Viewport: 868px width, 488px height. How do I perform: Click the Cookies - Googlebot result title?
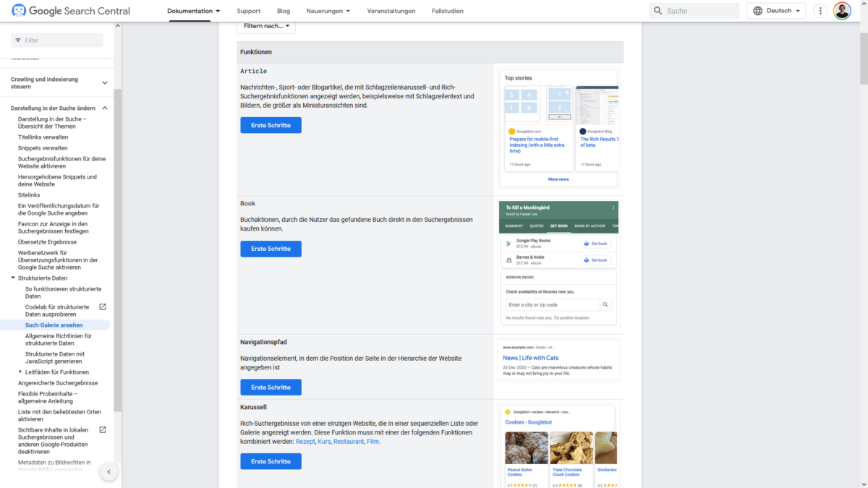pos(528,422)
